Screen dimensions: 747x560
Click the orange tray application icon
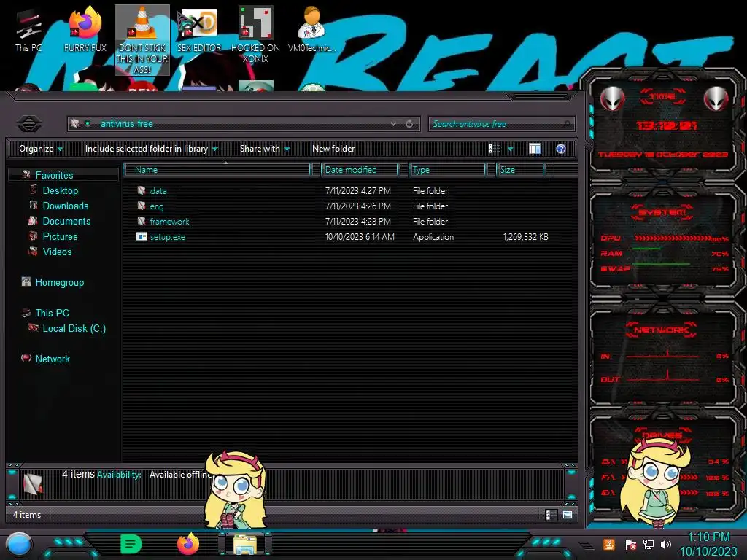[x=608, y=544]
